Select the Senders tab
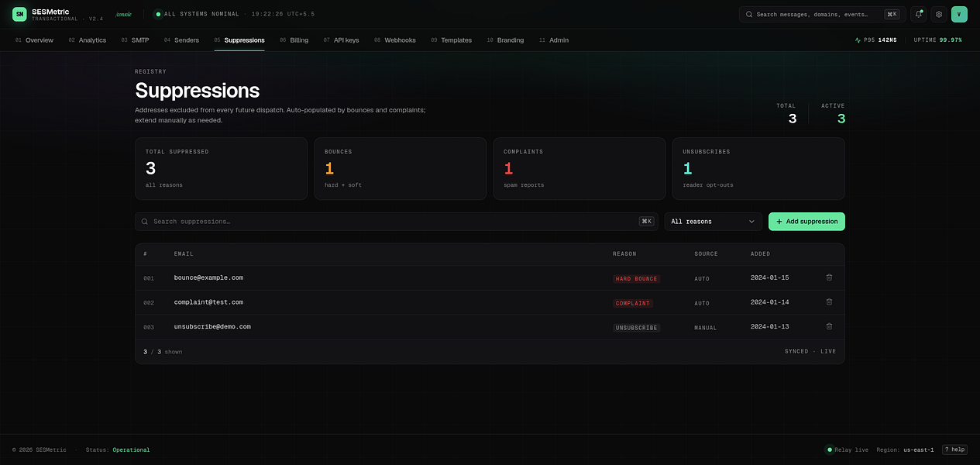This screenshot has width=980, height=465. point(181,40)
